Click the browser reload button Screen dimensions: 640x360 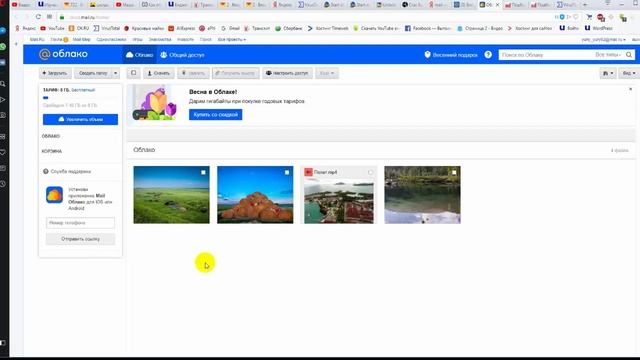[x=38, y=17]
